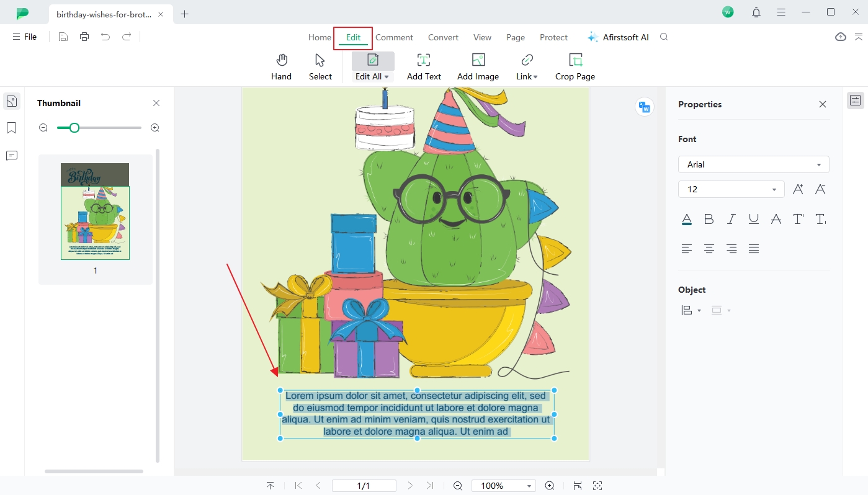Click the translate-to-Word floating icon
Image resolution: width=868 pixels, height=495 pixels.
coord(645,107)
